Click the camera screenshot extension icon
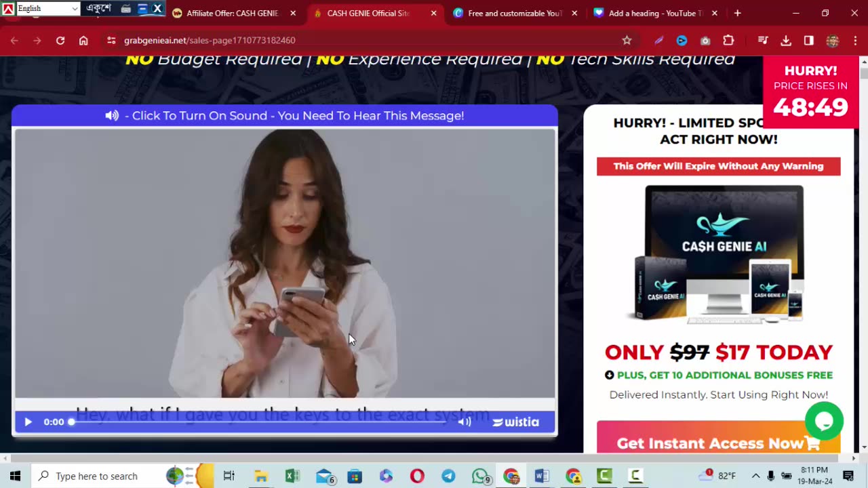Screen dimensions: 868x488 pyautogui.click(x=705, y=41)
